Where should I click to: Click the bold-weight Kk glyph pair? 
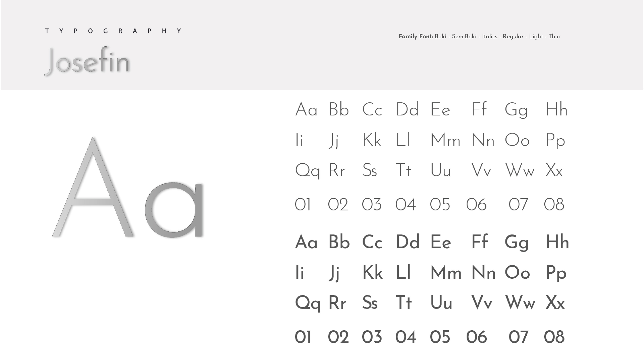coord(372,272)
